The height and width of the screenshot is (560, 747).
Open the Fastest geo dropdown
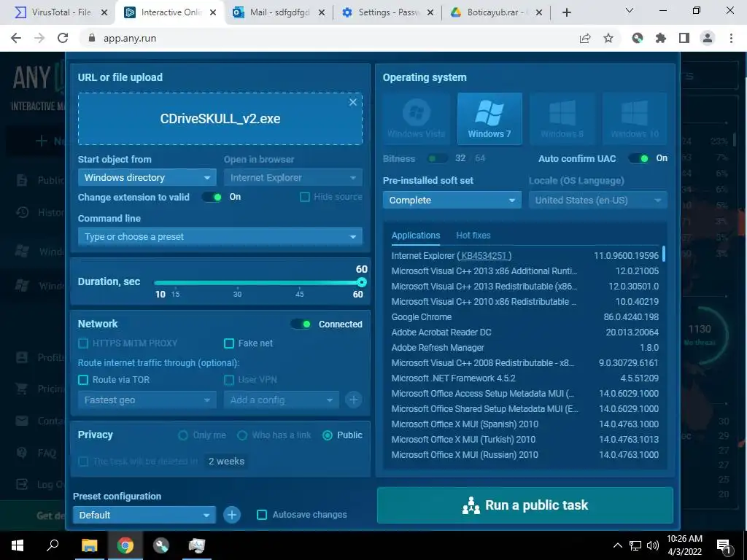[x=147, y=400]
